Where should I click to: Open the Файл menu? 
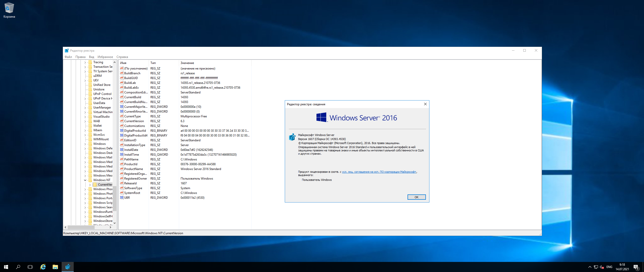coord(68,57)
